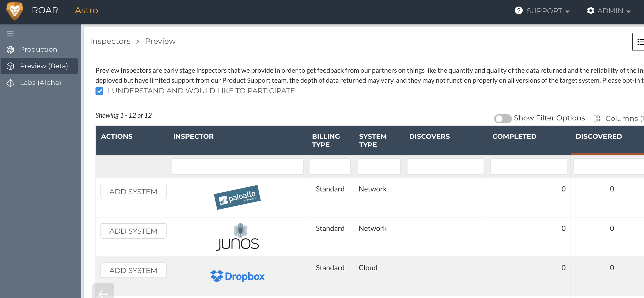Click Network system type in the Junos row
The height and width of the screenshot is (298, 644).
373,228
